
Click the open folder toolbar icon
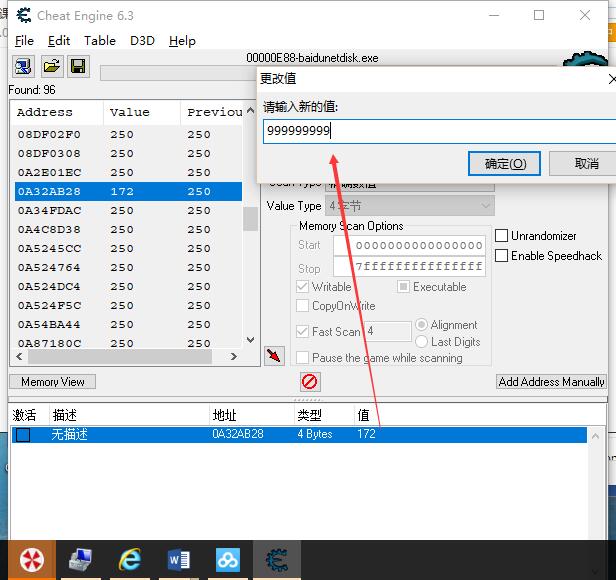[50, 67]
